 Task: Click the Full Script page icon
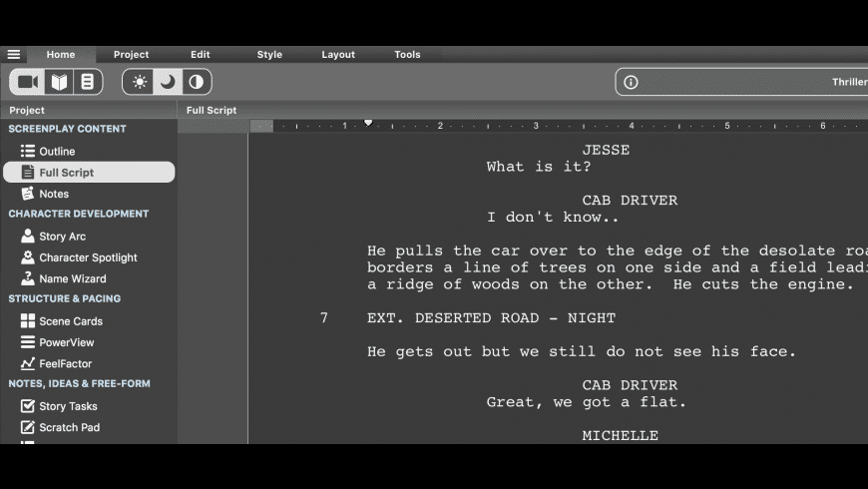[28, 173]
